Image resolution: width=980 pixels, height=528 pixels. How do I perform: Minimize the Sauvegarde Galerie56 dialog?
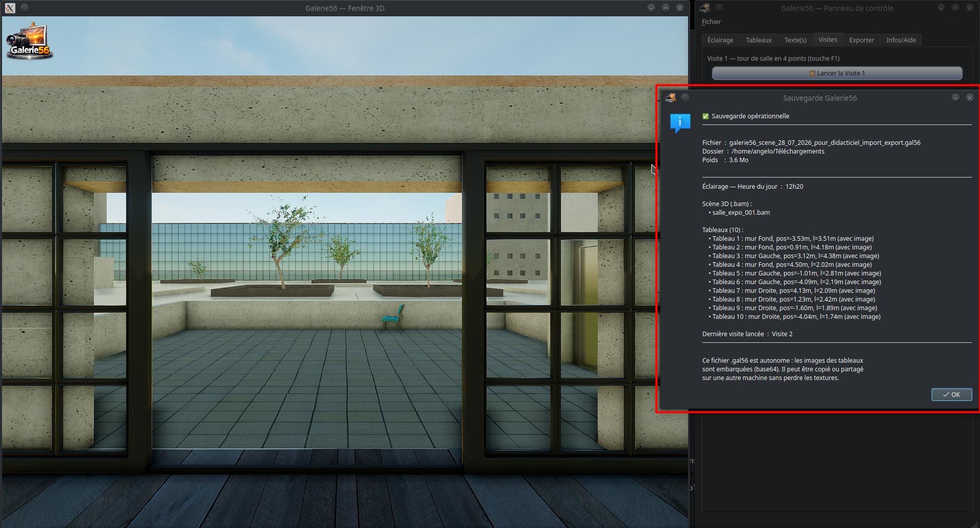(x=955, y=98)
